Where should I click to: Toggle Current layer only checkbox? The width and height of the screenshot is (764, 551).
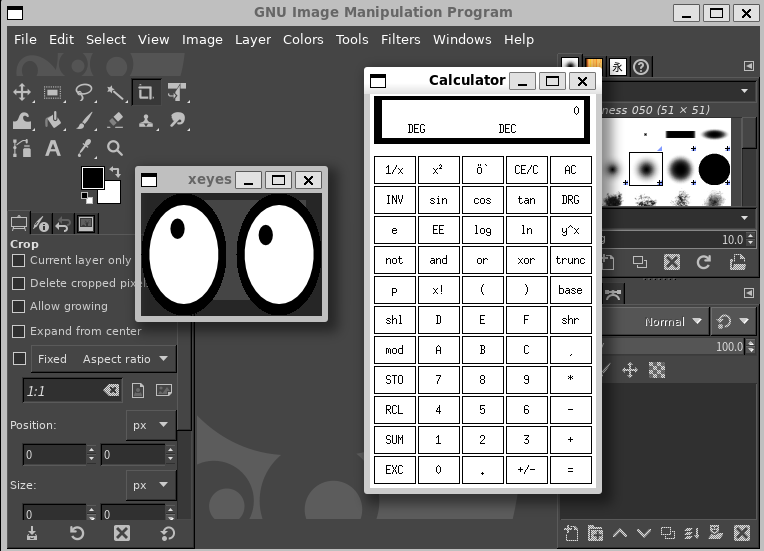tap(19, 261)
